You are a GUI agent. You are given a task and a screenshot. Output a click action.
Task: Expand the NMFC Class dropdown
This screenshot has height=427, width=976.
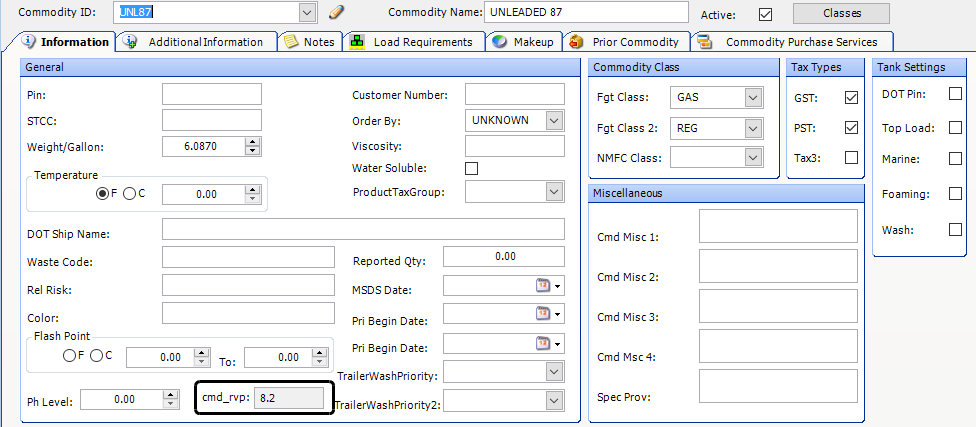[753, 157]
